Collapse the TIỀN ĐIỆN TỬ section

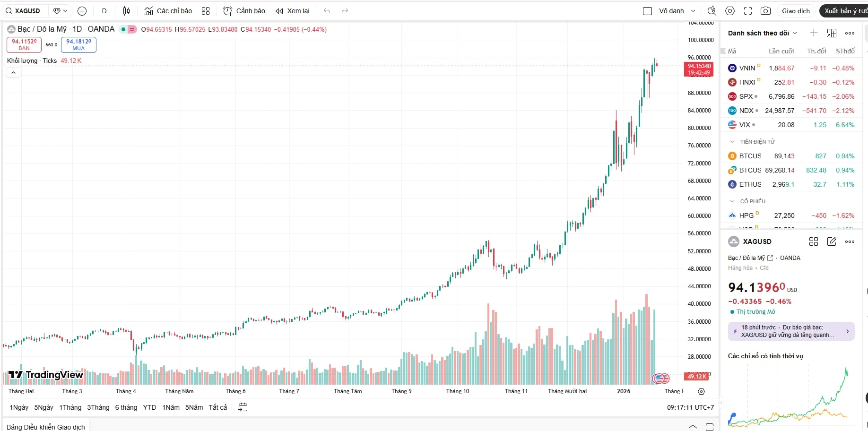pos(732,141)
